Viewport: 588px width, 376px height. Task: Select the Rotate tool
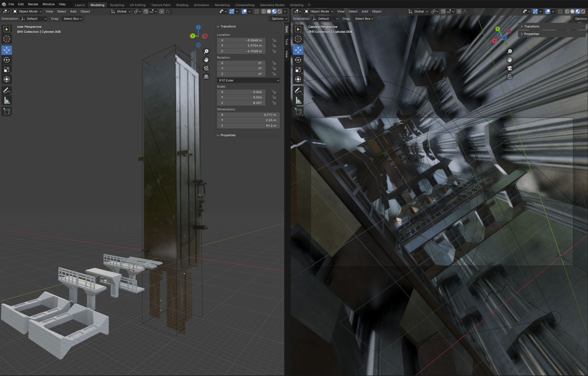tap(6, 60)
